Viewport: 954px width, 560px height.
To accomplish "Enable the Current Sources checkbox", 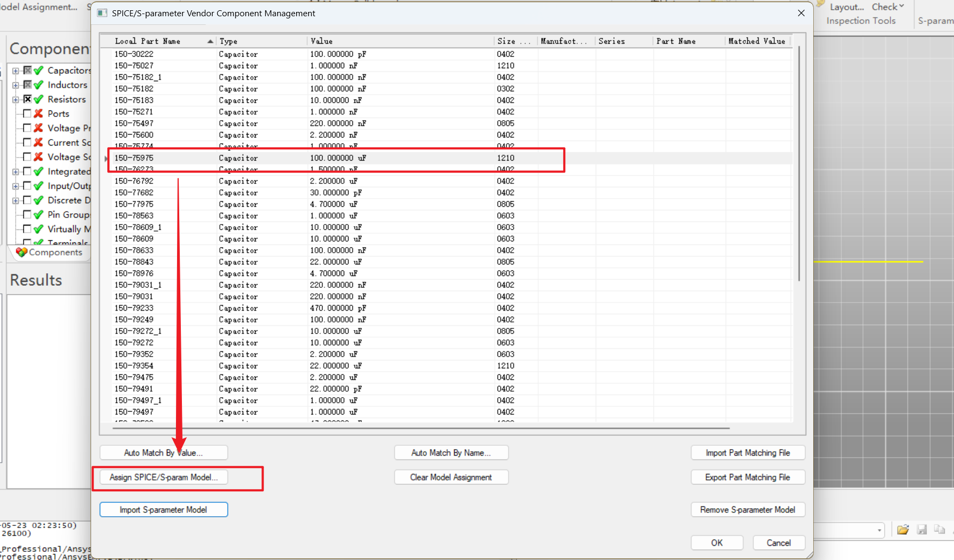I will [27, 142].
